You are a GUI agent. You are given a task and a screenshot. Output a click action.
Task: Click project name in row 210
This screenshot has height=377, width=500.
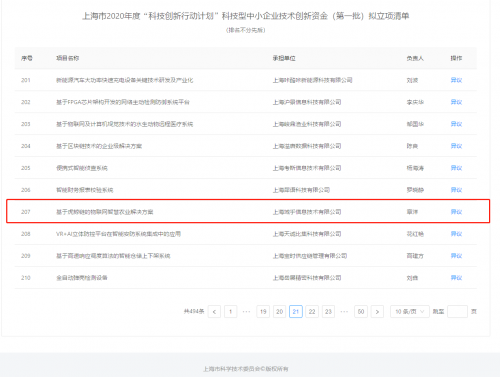[x=82, y=278]
